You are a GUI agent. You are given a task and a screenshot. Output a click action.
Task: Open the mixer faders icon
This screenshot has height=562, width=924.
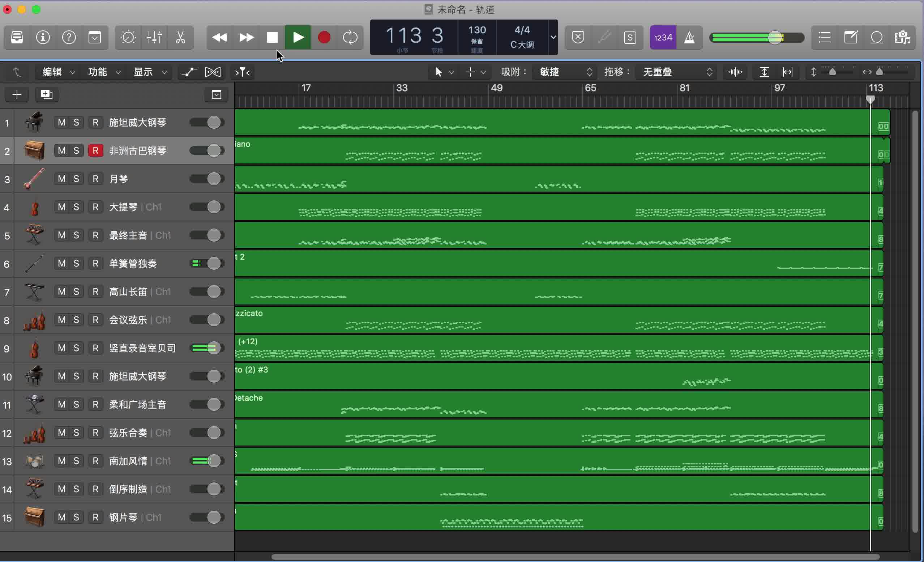click(154, 37)
